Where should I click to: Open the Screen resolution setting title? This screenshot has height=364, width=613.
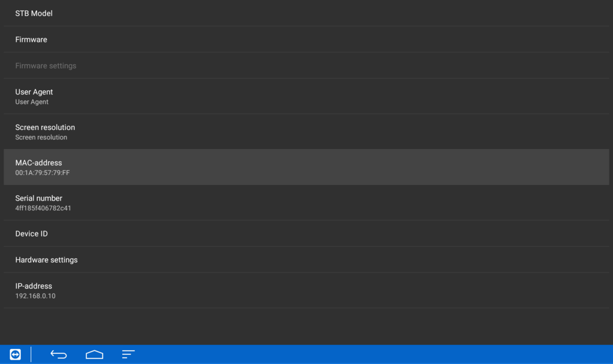45,128
